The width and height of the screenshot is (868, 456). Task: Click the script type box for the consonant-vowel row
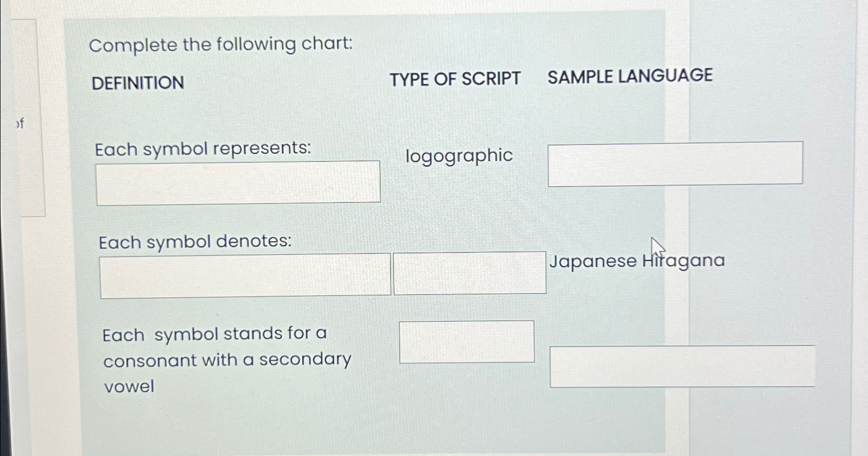[x=467, y=341]
